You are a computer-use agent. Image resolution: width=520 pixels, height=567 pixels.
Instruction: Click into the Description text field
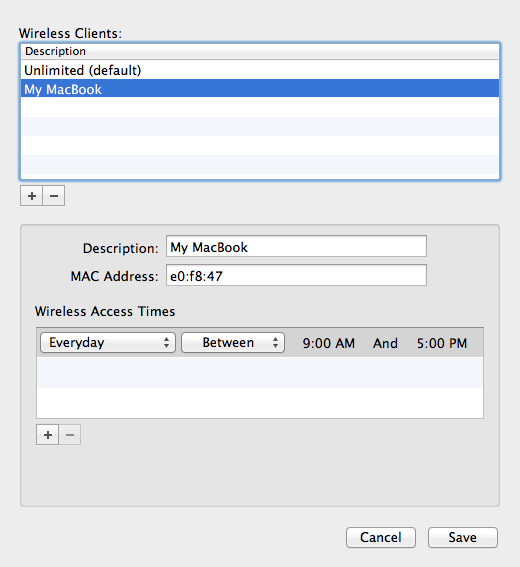coord(296,247)
